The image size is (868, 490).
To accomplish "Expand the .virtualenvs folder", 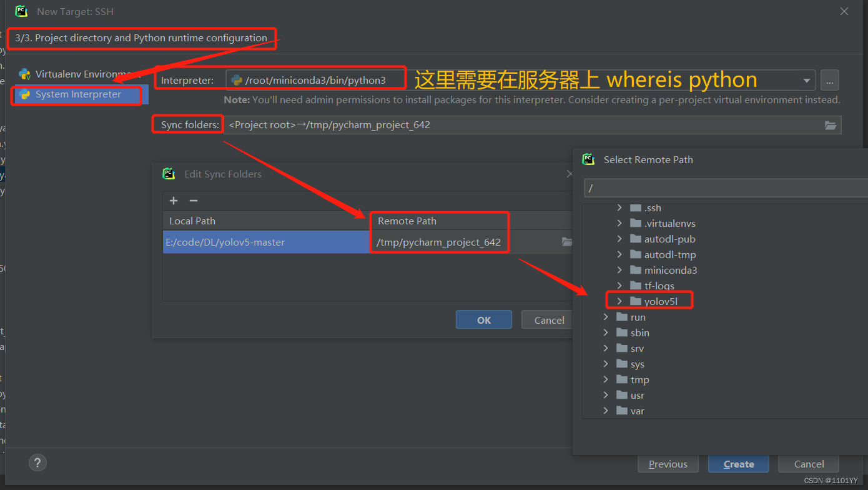I will click(x=619, y=223).
